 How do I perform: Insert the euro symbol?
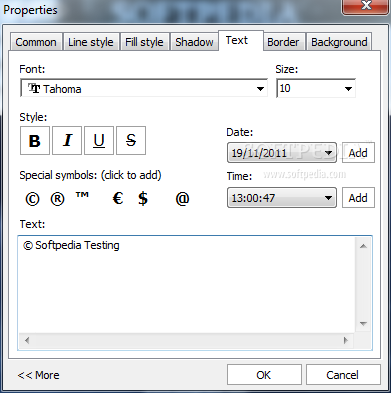(118, 199)
